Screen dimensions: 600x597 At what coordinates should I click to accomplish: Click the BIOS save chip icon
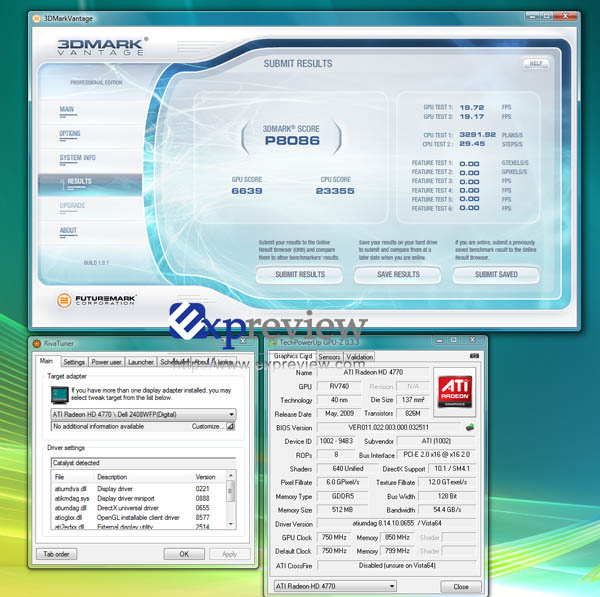pyautogui.click(x=470, y=427)
